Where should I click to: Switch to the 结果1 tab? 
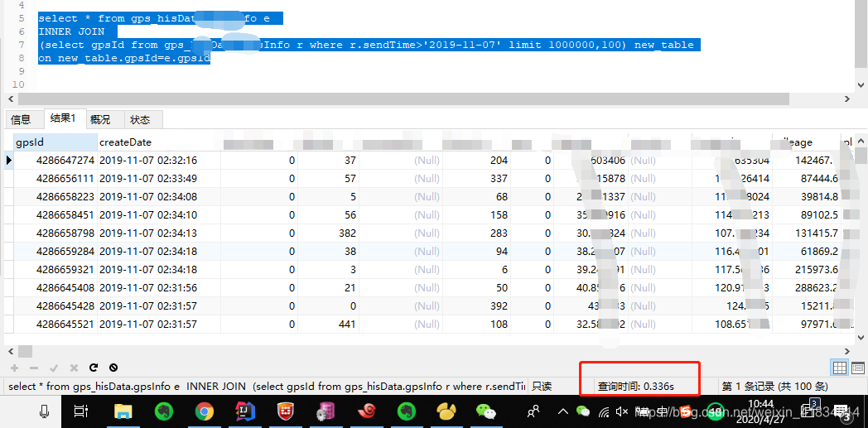64,118
